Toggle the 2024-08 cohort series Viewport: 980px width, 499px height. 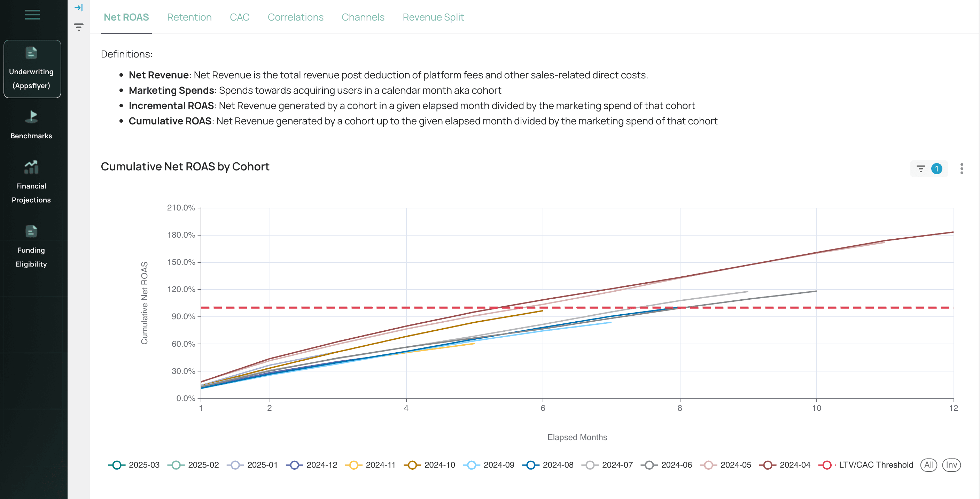tap(548, 465)
